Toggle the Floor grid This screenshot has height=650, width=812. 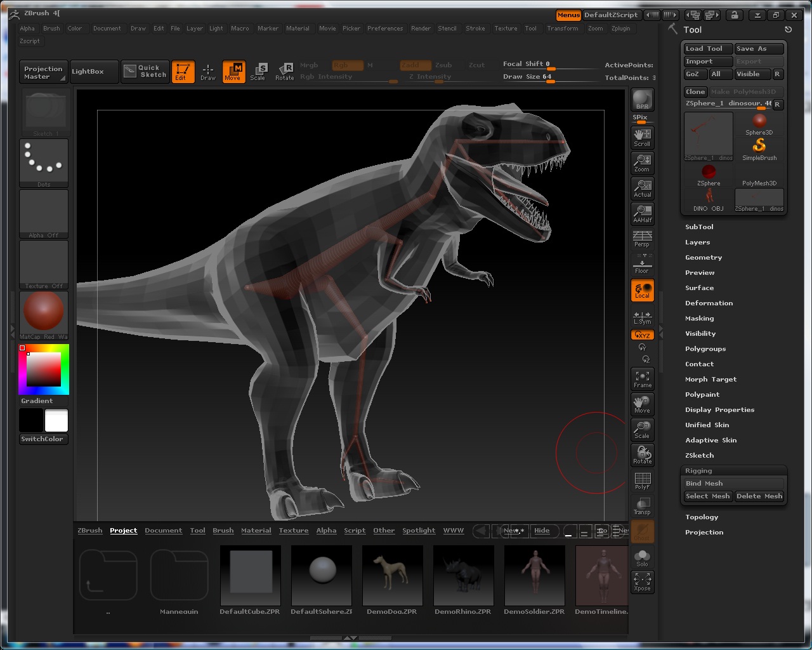pyautogui.click(x=642, y=264)
